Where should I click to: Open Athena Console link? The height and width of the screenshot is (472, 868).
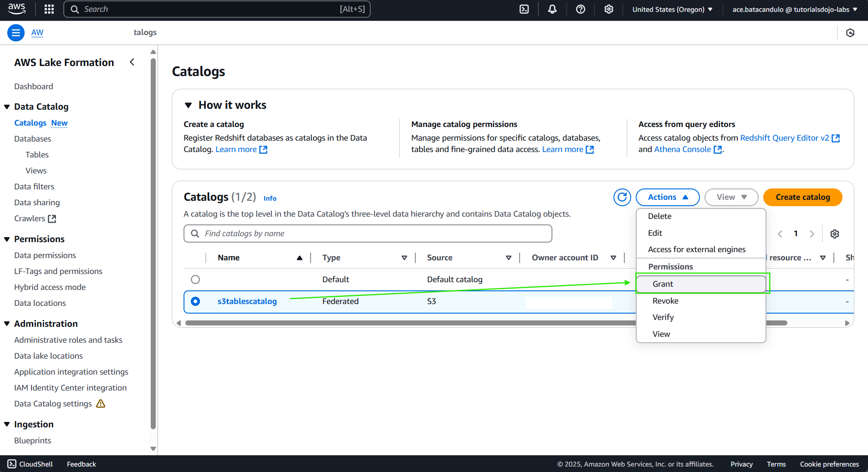click(688, 149)
